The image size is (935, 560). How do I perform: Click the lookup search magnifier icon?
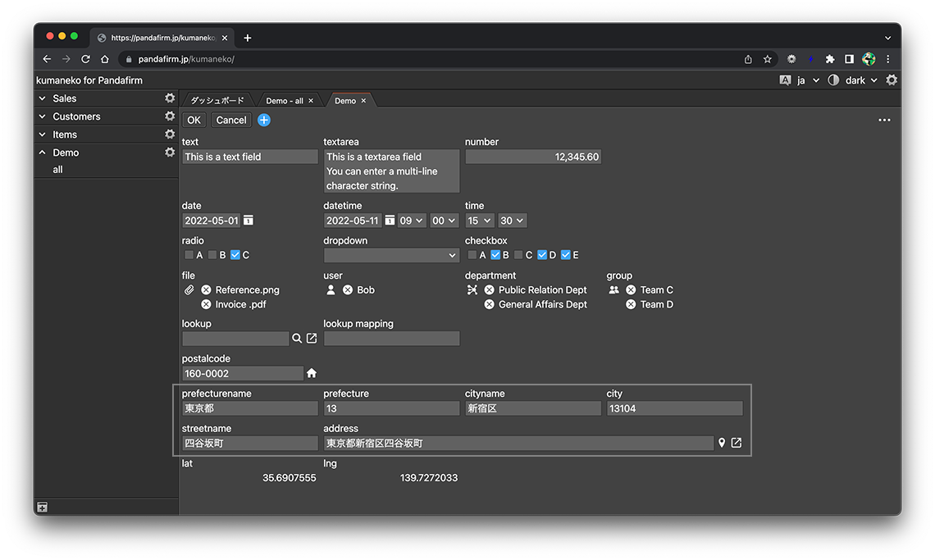(297, 339)
